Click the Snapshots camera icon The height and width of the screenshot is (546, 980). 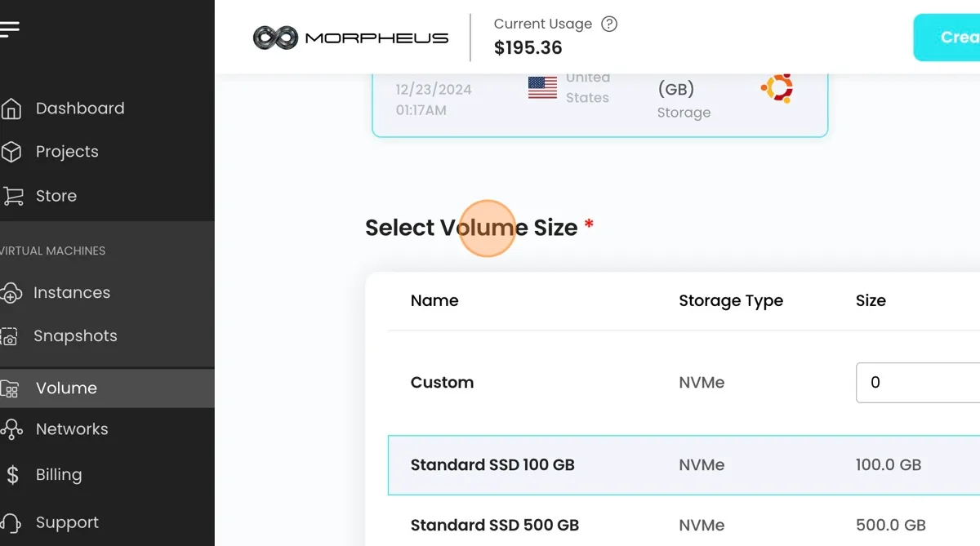click(x=10, y=336)
